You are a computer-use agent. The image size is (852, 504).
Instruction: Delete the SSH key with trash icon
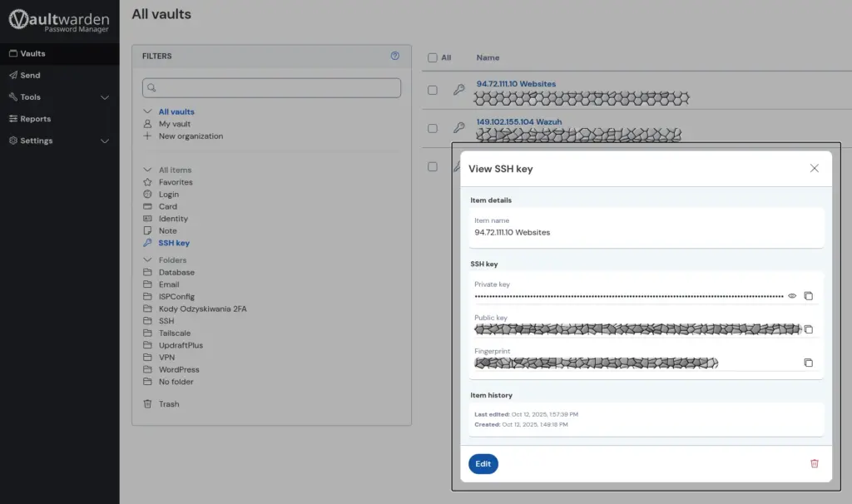click(x=815, y=463)
